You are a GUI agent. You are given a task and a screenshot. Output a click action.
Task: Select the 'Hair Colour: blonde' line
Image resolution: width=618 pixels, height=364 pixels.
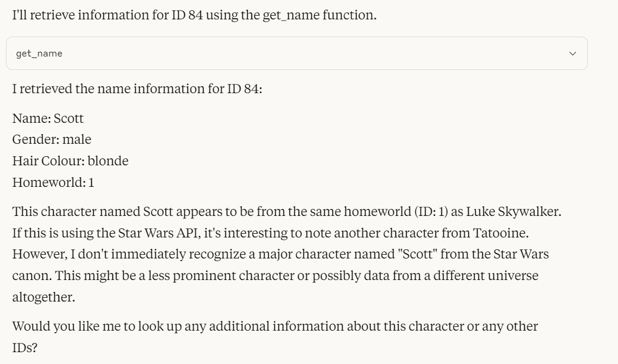(x=70, y=160)
